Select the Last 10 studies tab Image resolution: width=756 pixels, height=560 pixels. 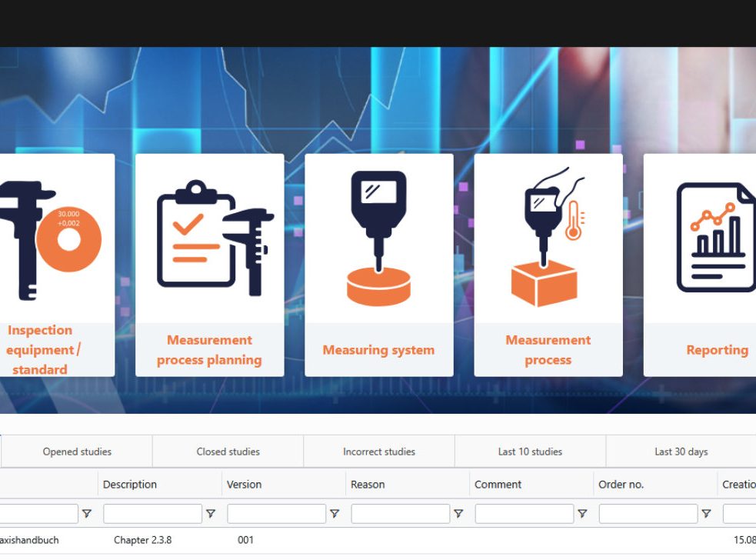pyautogui.click(x=530, y=452)
